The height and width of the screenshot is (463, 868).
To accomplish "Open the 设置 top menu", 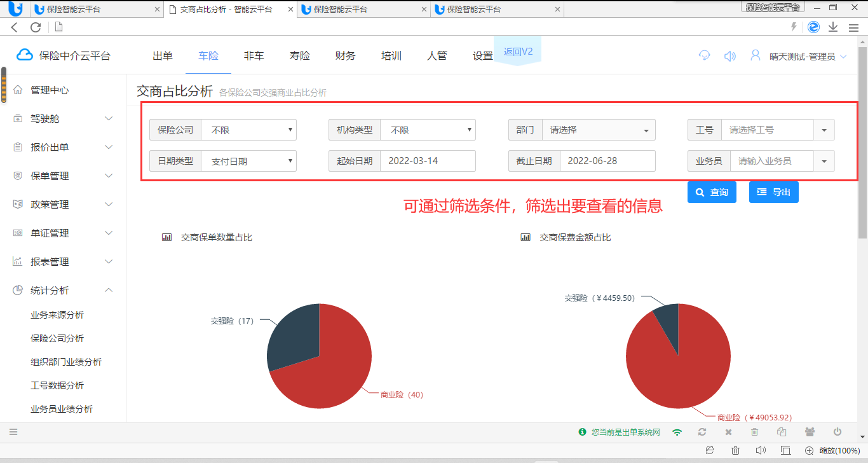I will (483, 56).
